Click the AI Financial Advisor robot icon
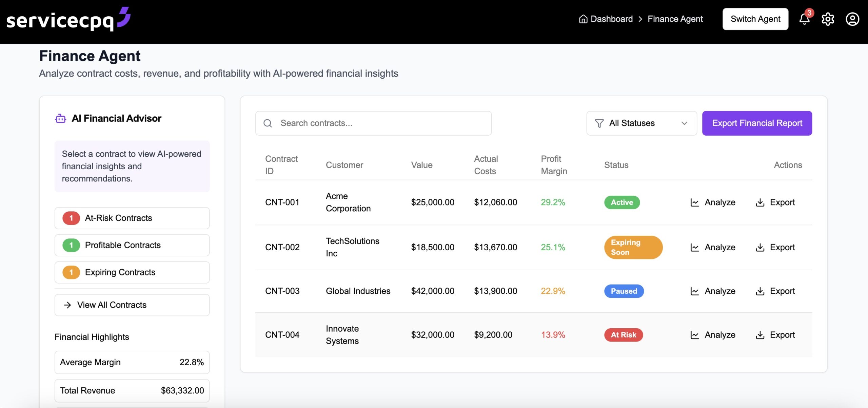 click(x=60, y=118)
